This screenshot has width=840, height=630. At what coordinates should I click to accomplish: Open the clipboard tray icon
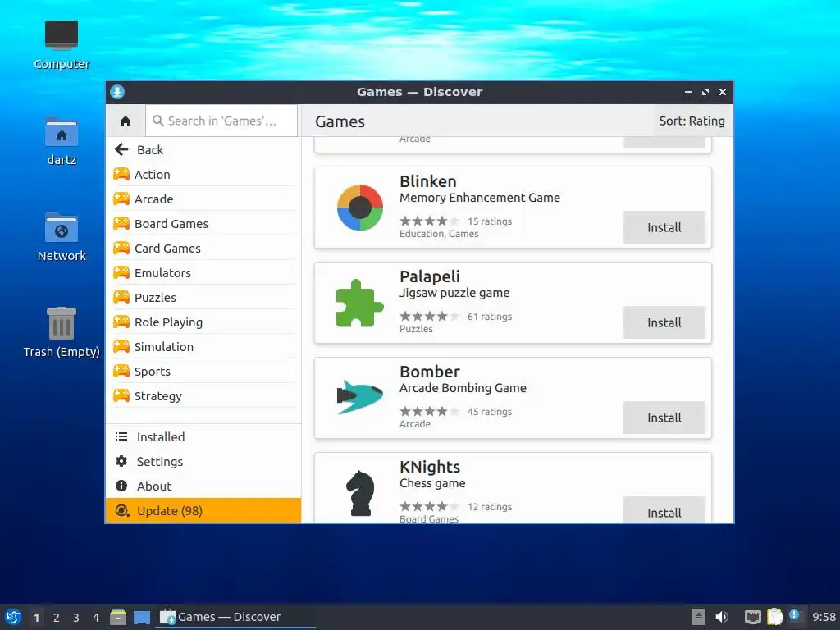click(774, 617)
